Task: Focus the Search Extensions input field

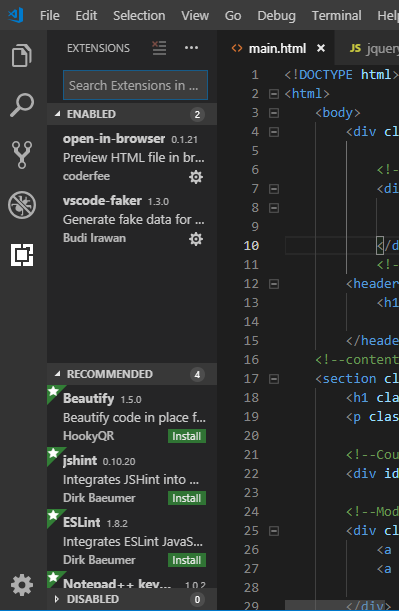Action: click(x=135, y=85)
